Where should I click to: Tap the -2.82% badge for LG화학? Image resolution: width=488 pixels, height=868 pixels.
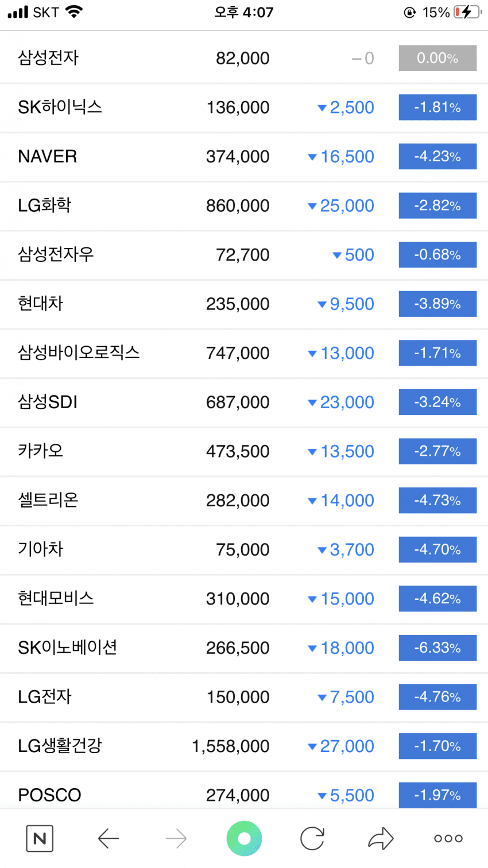point(437,206)
